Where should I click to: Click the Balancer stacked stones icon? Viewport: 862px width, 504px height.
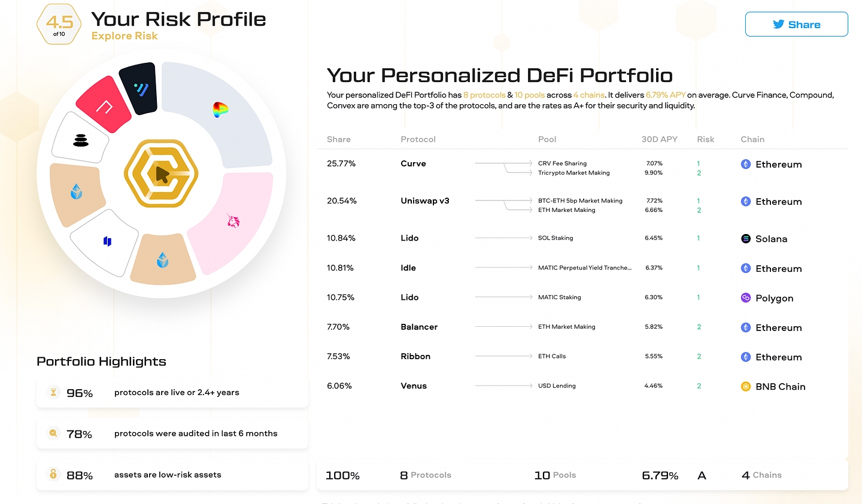click(81, 141)
